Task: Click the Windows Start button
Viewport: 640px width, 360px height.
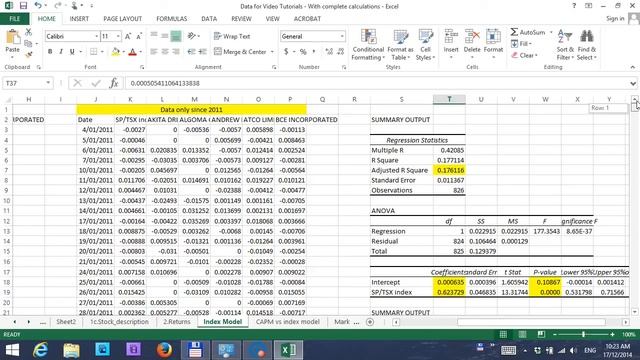Action: pyautogui.click(x=12, y=350)
